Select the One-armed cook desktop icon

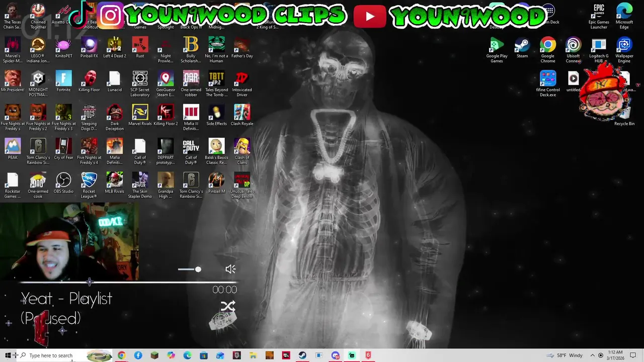click(38, 185)
